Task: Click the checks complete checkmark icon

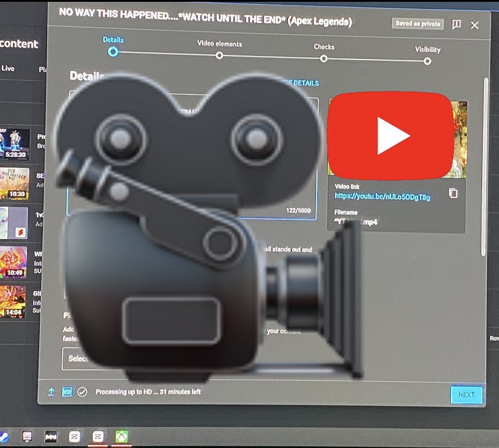Action: point(82,392)
